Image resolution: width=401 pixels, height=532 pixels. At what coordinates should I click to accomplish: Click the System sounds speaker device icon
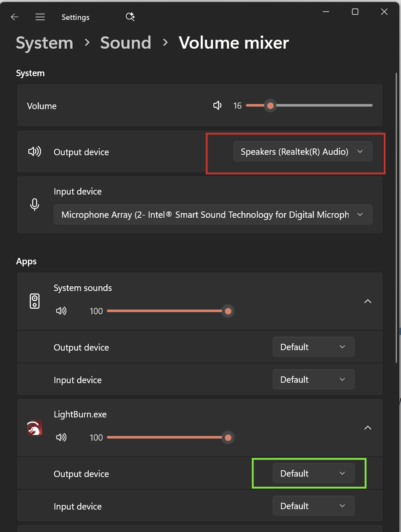pyautogui.click(x=35, y=301)
